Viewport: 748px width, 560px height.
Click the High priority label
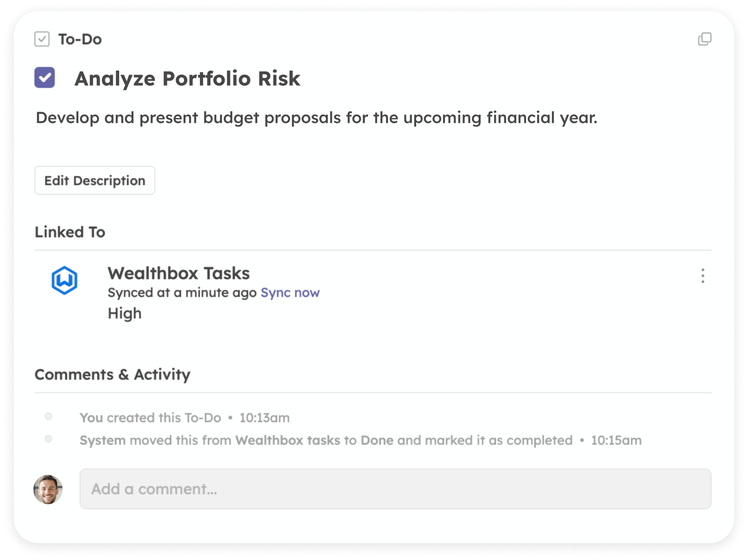[x=125, y=313]
